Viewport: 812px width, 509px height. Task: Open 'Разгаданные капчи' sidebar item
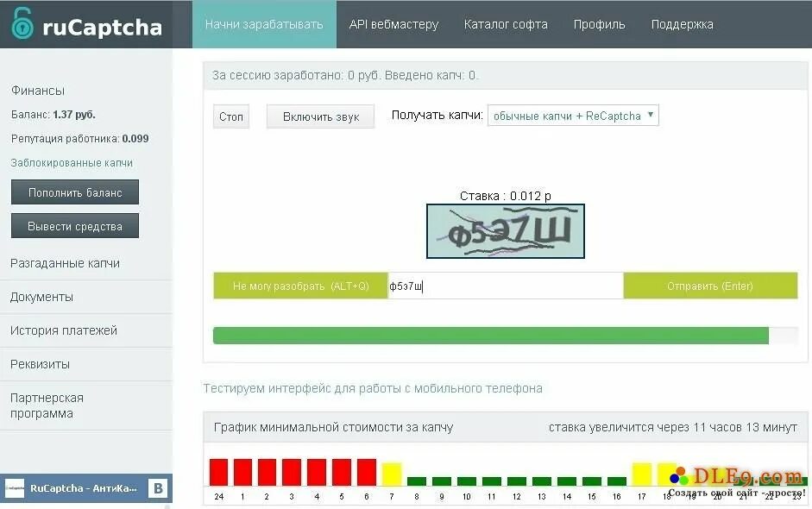(x=66, y=263)
